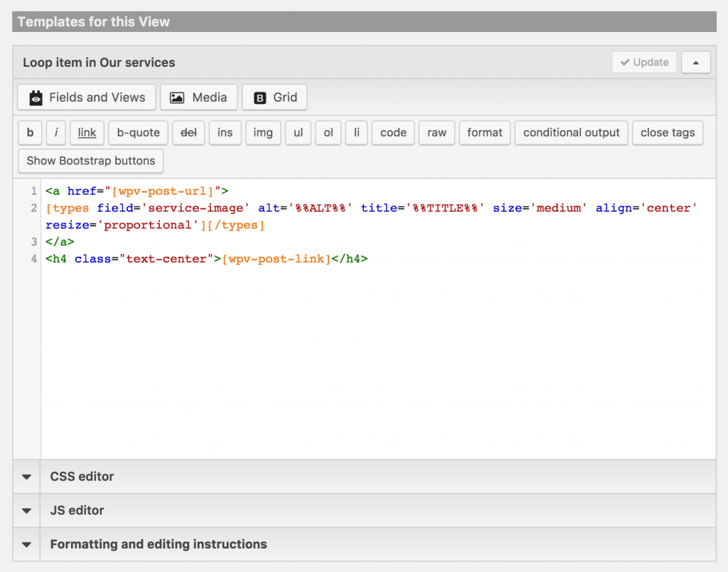Click the code quicktag button
728x572 pixels.
(x=393, y=133)
